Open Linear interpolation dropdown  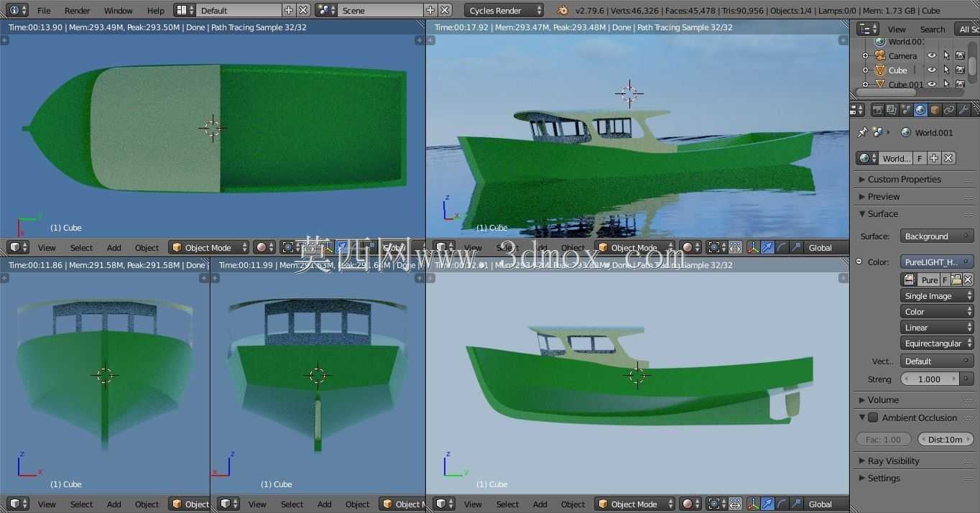(937, 327)
